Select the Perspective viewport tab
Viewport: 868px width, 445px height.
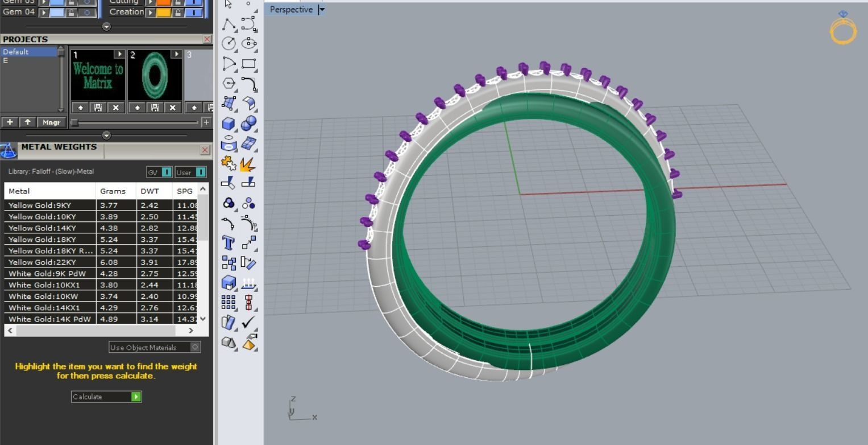291,9
